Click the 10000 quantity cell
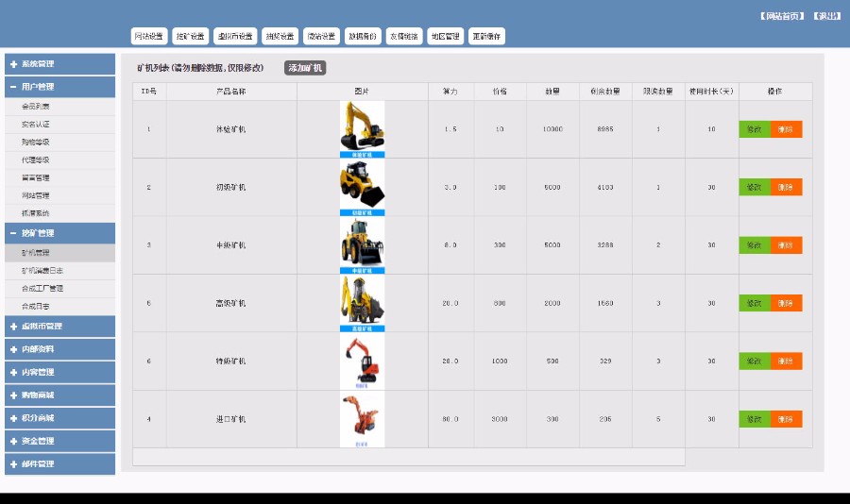Image resolution: width=850 pixels, height=504 pixels. point(552,129)
